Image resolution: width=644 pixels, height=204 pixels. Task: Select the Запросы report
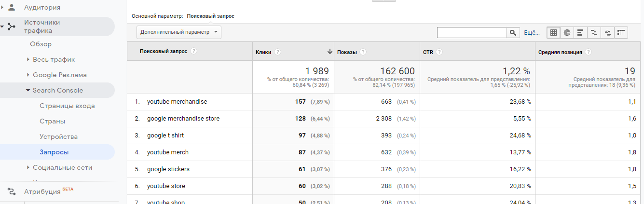click(x=54, y=152)
